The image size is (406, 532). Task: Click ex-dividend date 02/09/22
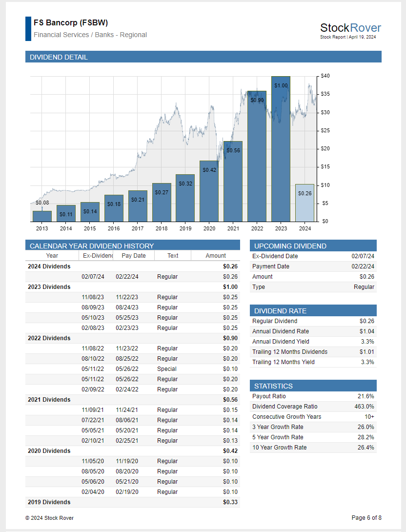point(93,389)
